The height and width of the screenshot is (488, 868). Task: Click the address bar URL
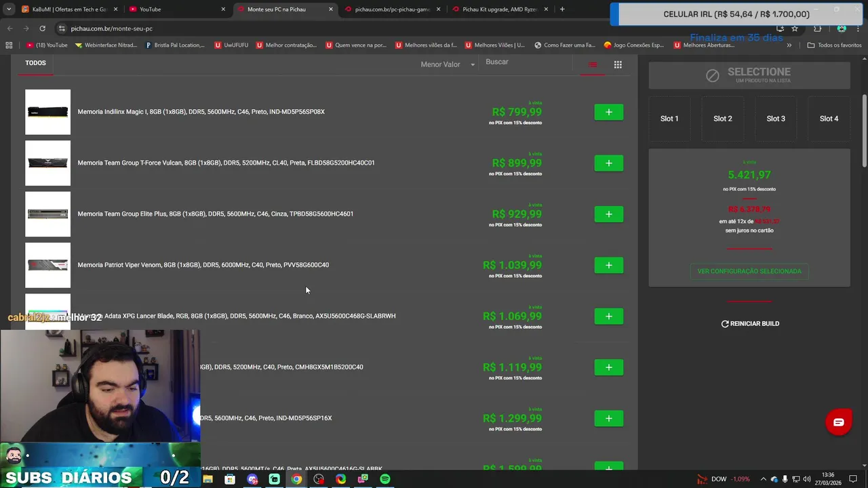[x=112, y=28]
